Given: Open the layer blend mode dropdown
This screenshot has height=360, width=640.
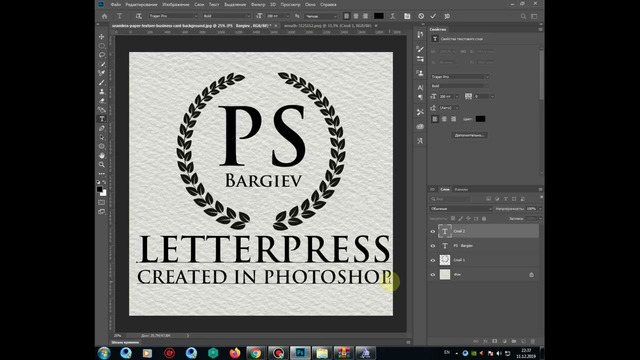Looking at the screenshot, I should tap(461, 209).
